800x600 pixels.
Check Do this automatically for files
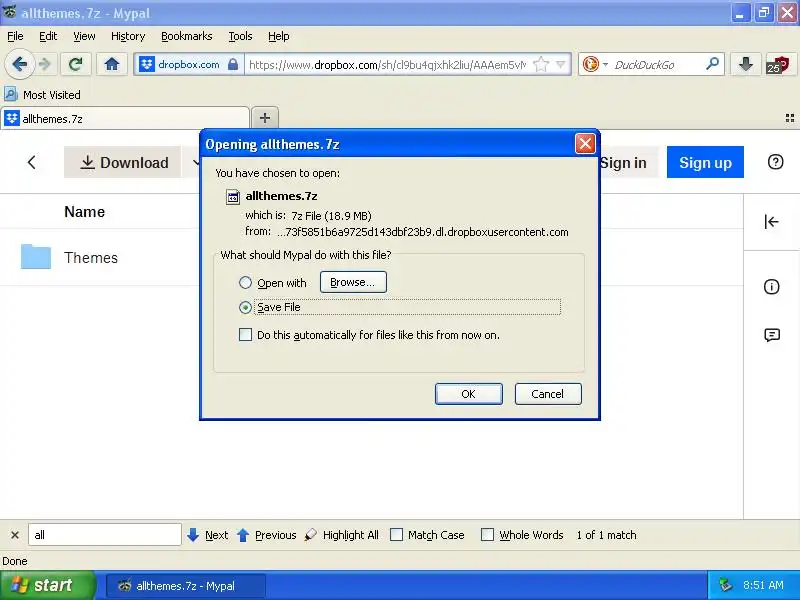click(245, 335)
